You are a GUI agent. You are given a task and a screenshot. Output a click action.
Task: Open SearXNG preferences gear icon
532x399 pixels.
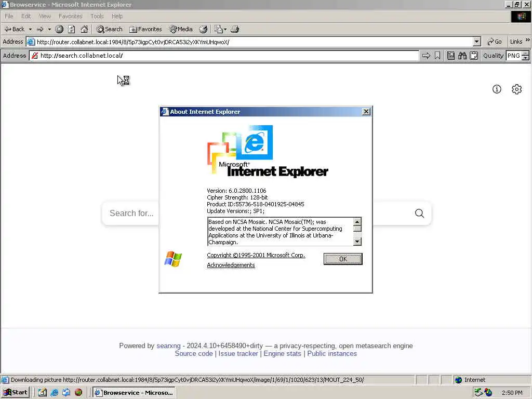(517, 89)
